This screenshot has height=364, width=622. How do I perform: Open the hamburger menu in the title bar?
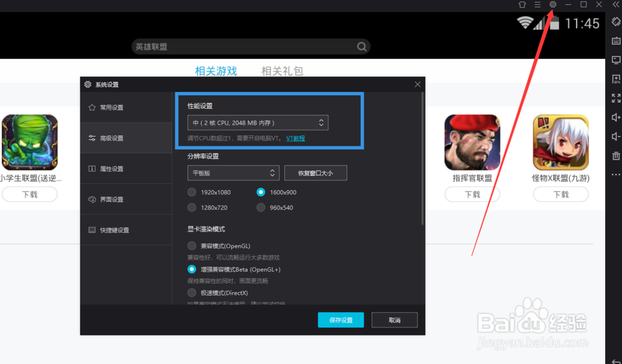click(x=537, y=4)
